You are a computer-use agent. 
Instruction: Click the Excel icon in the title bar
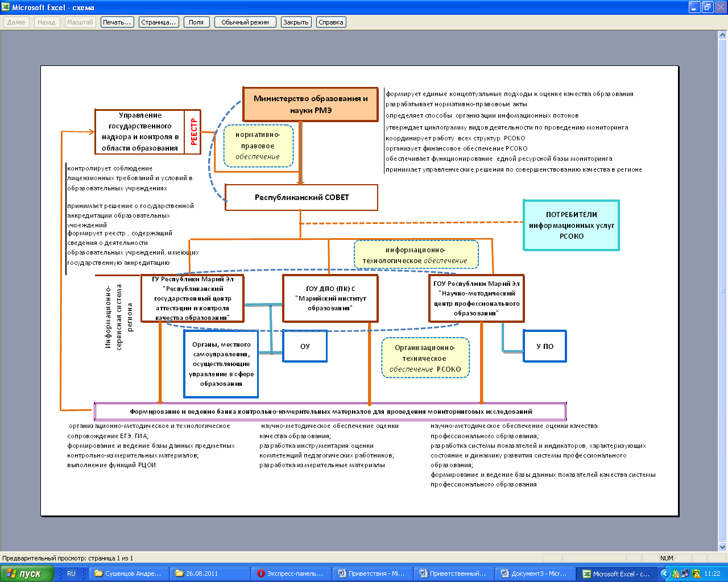[x=6, y=7]
